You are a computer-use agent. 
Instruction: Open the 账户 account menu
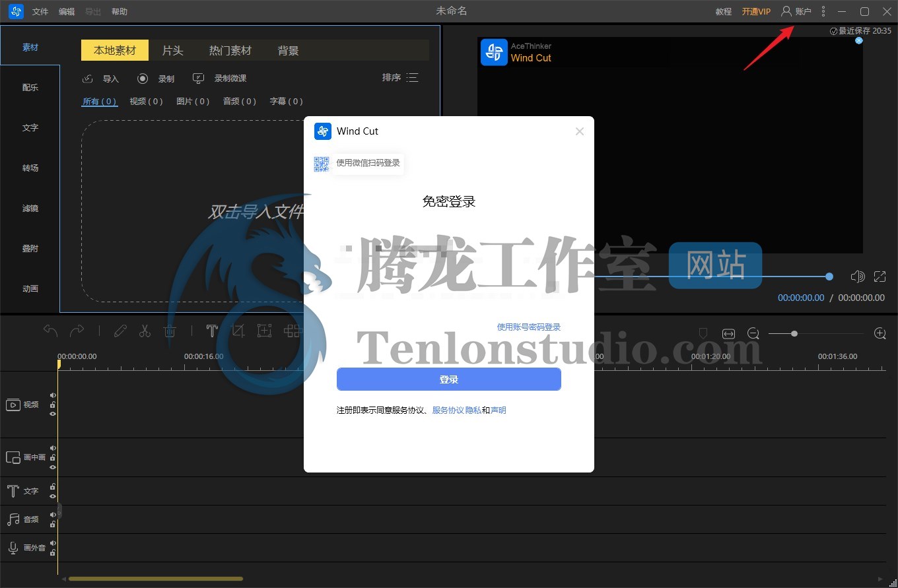[x=796, y=11]
